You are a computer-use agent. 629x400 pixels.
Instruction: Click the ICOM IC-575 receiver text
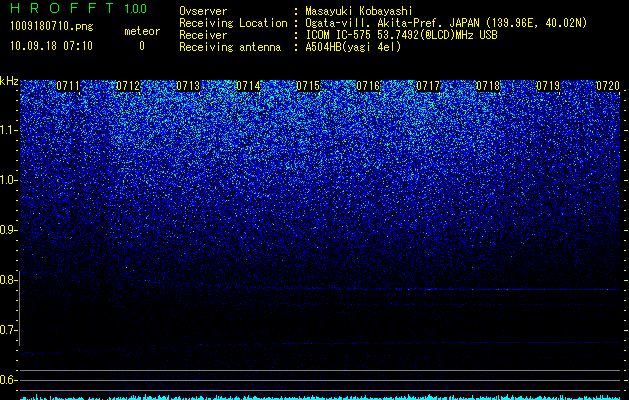[401, 35]
